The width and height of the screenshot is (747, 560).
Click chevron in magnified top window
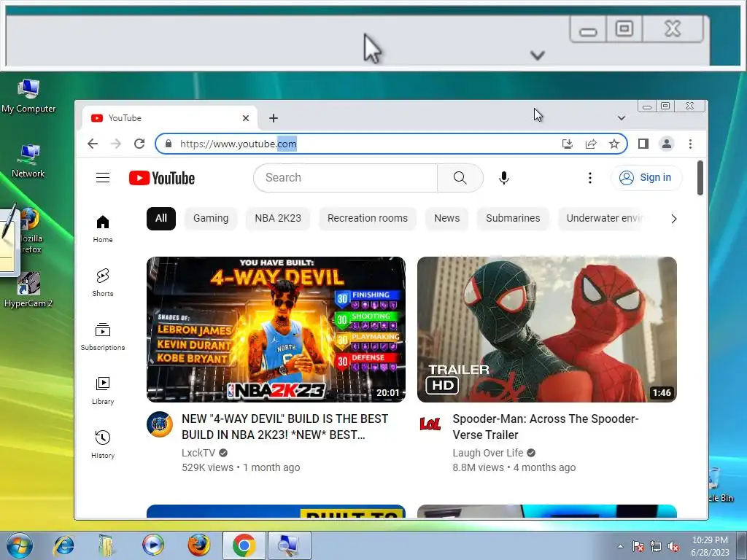coord(538,55)
